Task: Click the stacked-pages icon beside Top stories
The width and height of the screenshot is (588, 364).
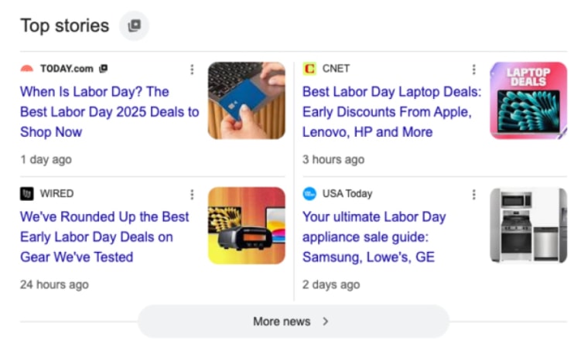Action: (x=134, y=26)
